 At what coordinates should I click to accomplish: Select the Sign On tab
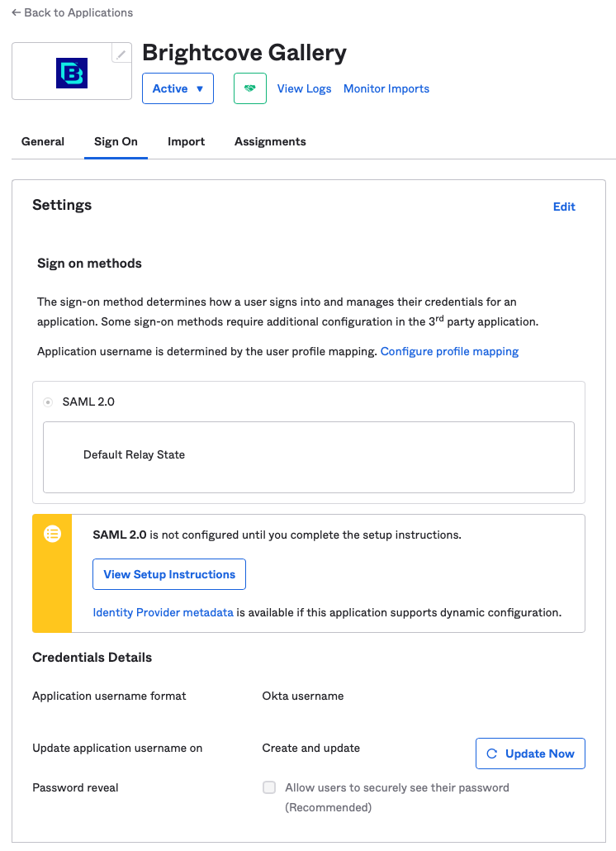(x=116, y=141)
